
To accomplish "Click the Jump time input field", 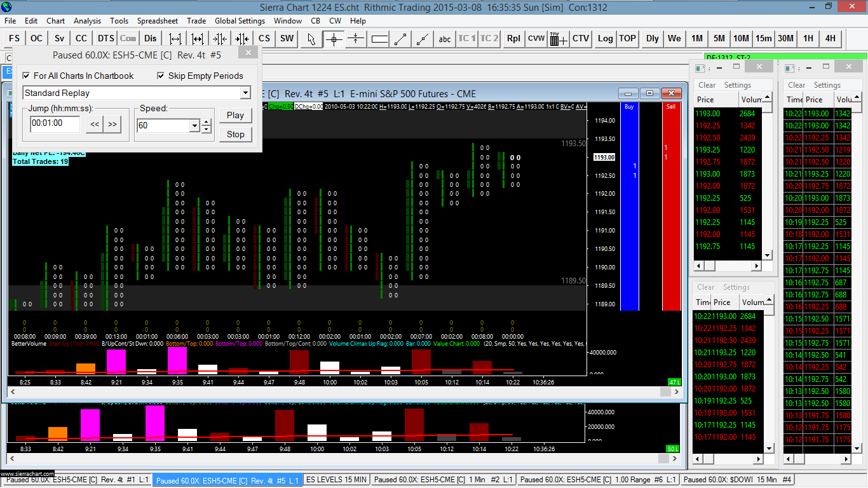I will (x=55, y=124).
